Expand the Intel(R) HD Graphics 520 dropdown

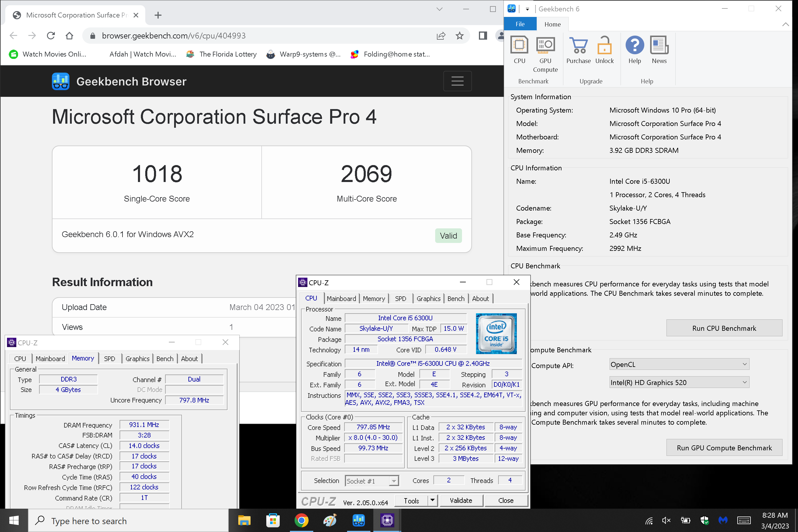click(x=679, y=382)
